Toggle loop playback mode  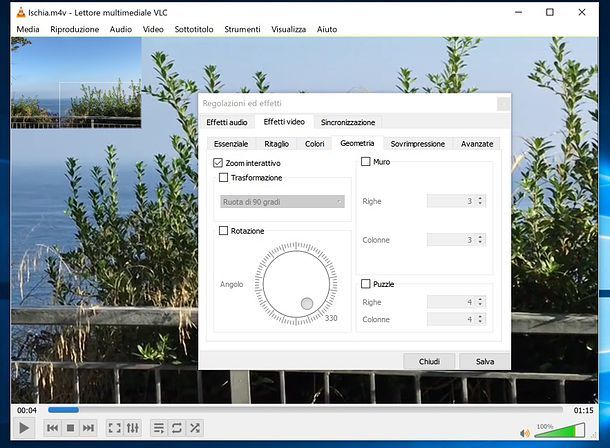(177, 428)
